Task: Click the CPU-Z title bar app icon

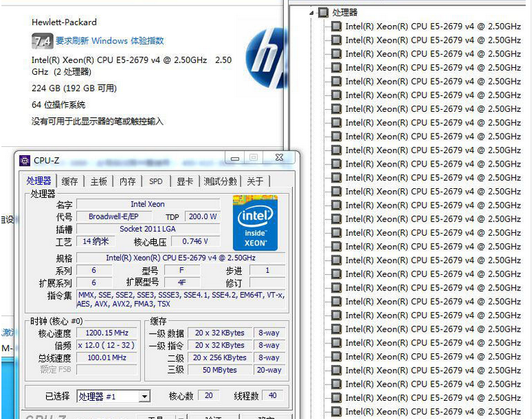Action: point(24,160)
